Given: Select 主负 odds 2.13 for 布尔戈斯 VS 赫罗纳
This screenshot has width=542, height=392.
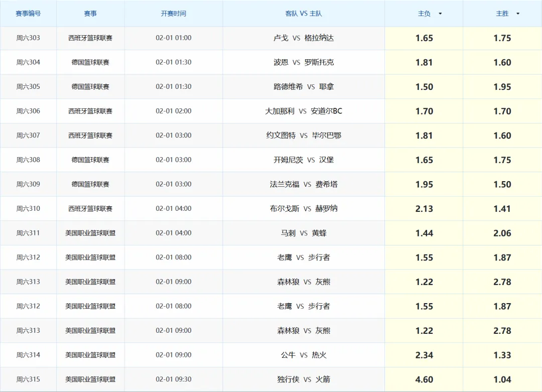Looking at the screenshot, I should pos(424,209).
